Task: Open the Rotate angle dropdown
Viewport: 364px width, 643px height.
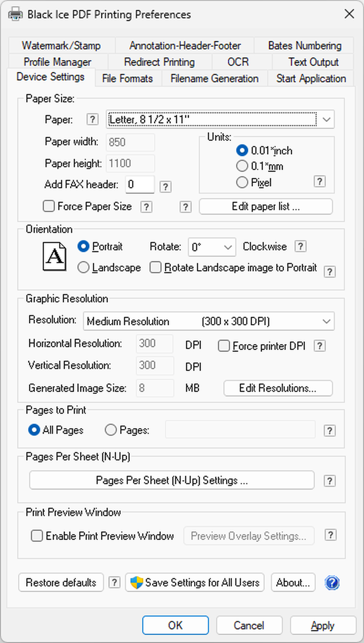Action: (212, 247)
